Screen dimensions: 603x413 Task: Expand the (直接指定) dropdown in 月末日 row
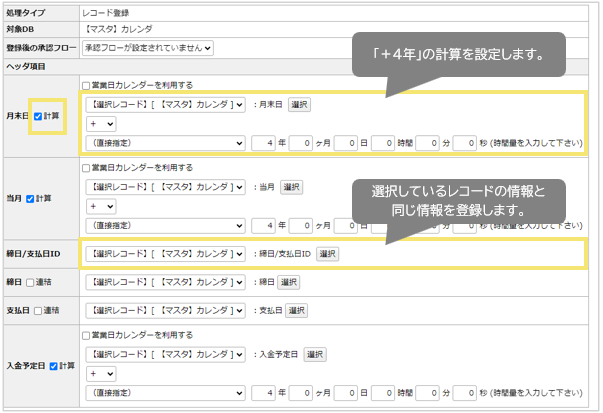165,143
